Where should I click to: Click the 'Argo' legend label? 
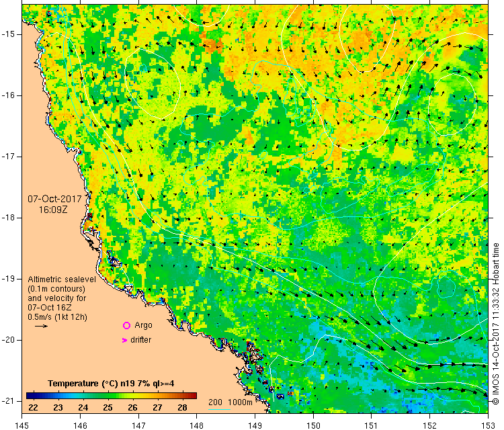[x=143, y=326]
